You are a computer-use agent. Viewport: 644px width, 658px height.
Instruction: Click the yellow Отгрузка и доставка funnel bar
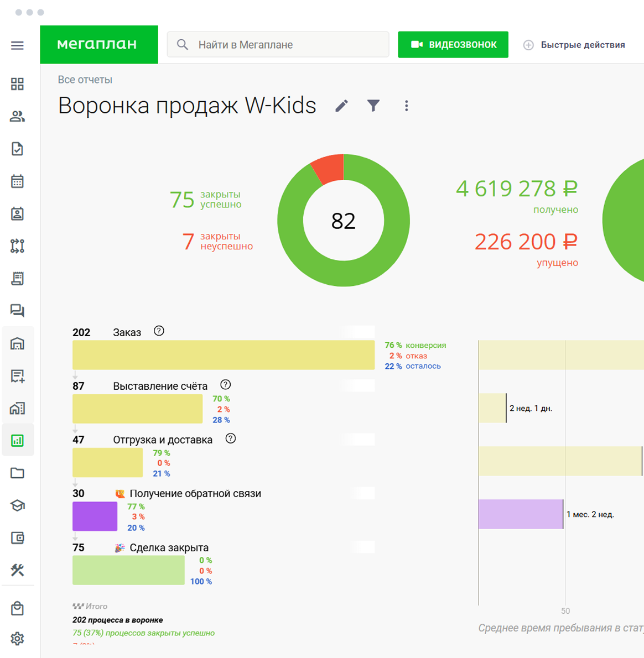tap(107, 462)
